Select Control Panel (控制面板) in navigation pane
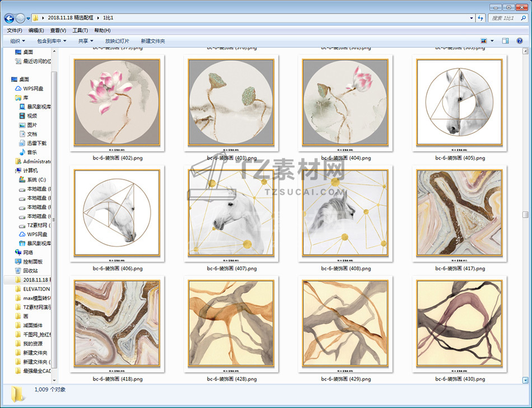 (32, 261)
